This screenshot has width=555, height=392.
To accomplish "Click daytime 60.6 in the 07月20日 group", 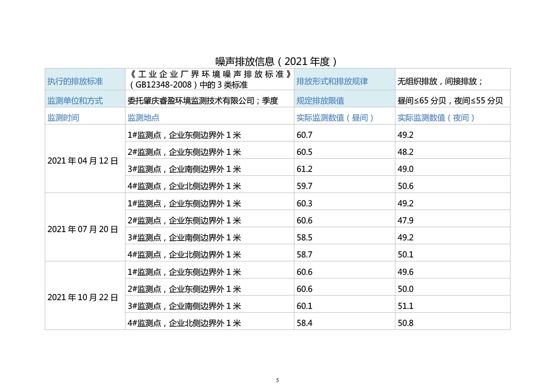I will [344, 219].
